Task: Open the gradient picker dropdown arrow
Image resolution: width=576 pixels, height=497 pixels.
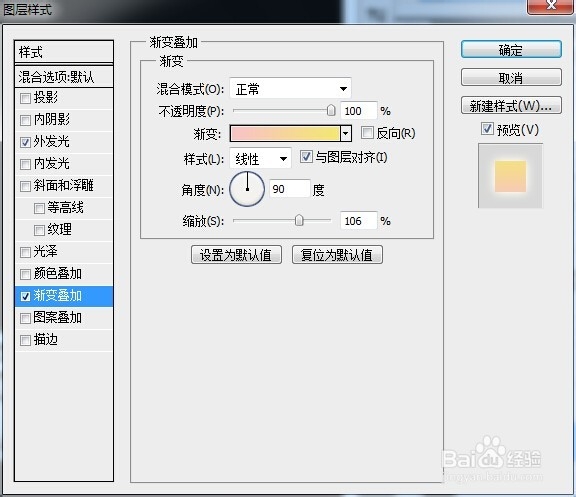Action: point(346,133)
